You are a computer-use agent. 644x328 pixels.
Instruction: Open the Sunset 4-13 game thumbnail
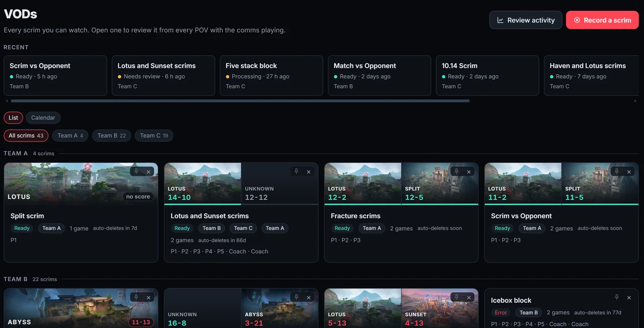click(440, 308)
